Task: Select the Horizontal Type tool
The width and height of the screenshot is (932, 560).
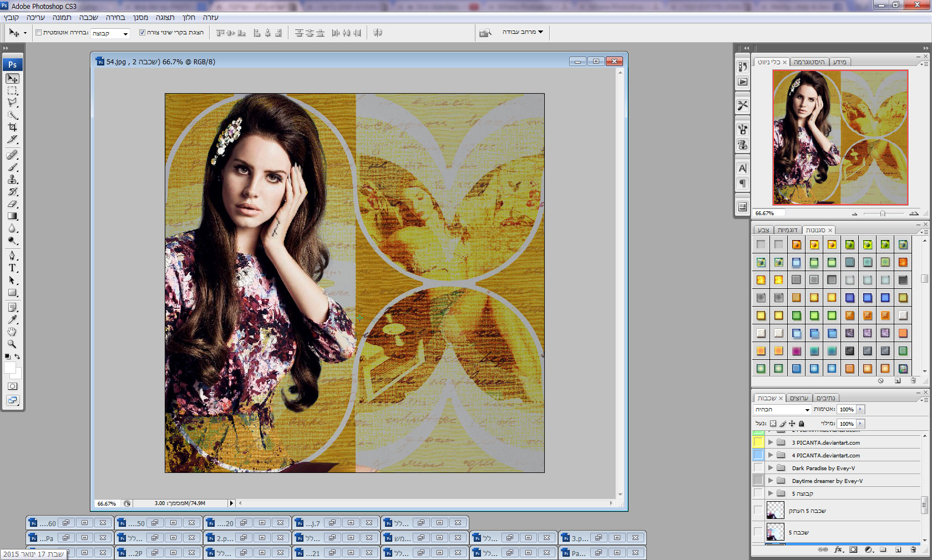Action: (x=12, y=268)
